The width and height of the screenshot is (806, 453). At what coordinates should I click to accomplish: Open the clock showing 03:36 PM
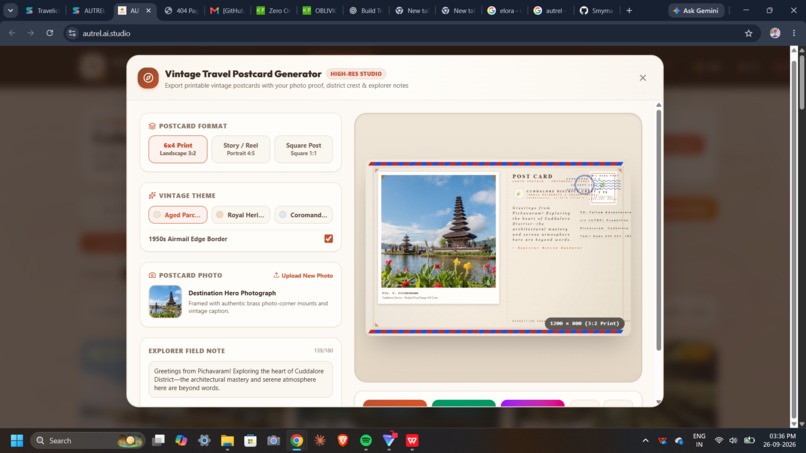(779, 441)
